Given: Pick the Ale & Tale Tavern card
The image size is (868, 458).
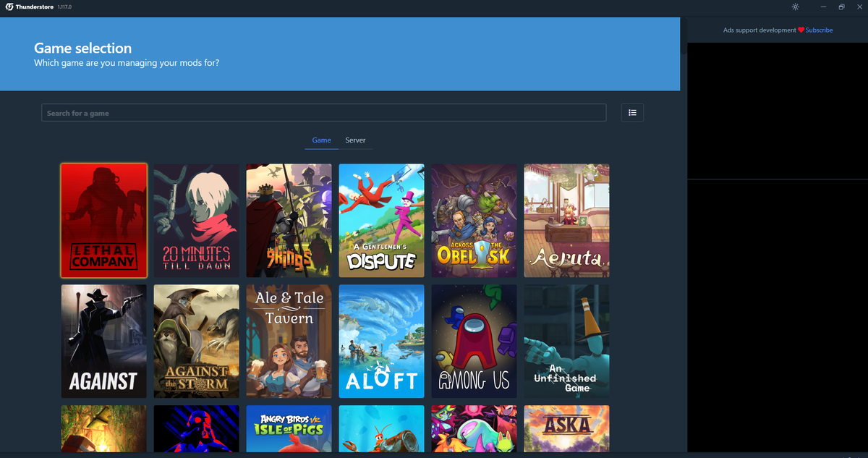Looking at the screenshot, I should pyautogui.click(x=289, y=341).
